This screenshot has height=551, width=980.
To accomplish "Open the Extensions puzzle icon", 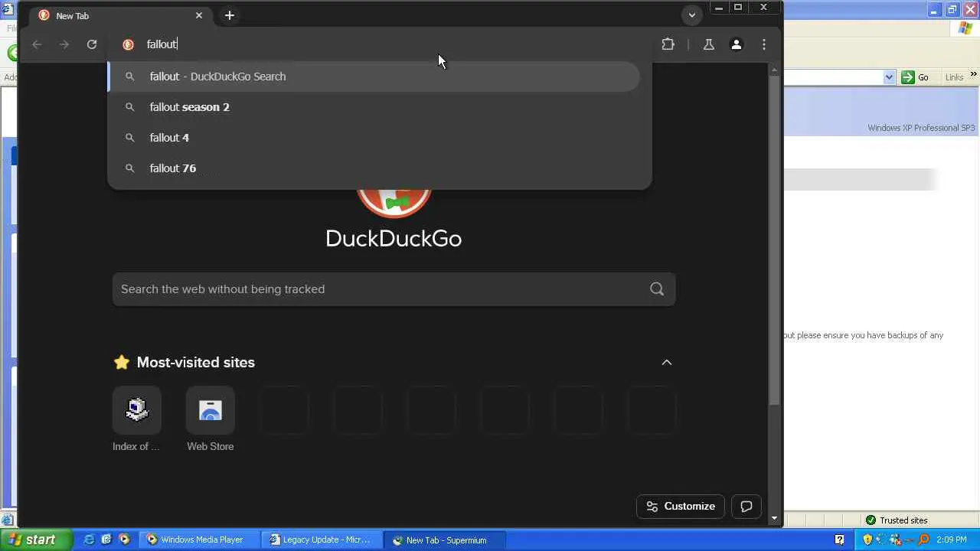I will (668, 44).
